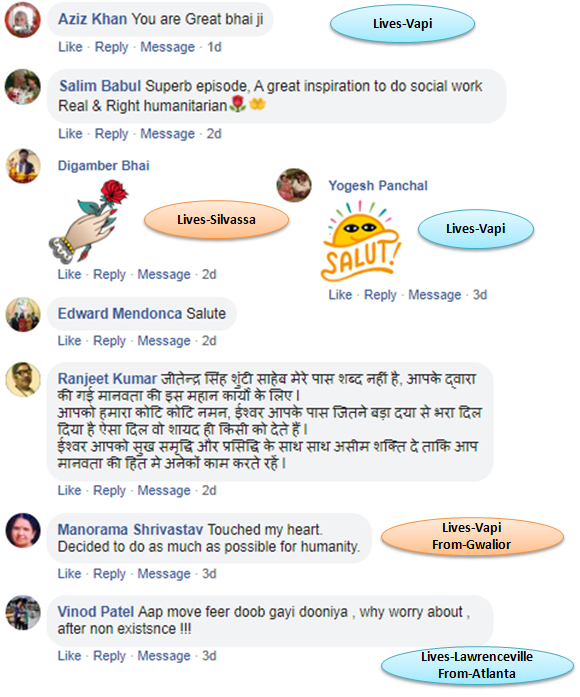The image size is (580, 697).
Task: Click Ranjeet Kumar's profile picture
Action: tap(23, 379)
